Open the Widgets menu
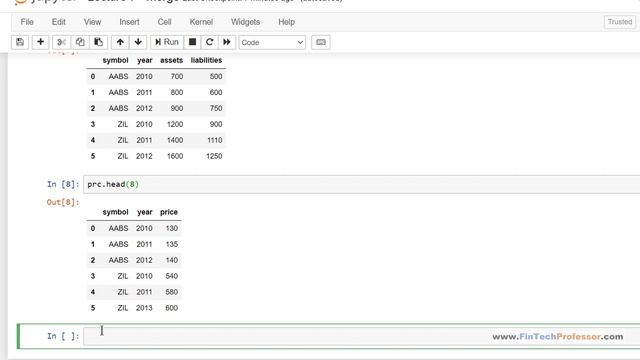Image resolution: width=640 pixels, height=360 pixels. coord(245,22)
